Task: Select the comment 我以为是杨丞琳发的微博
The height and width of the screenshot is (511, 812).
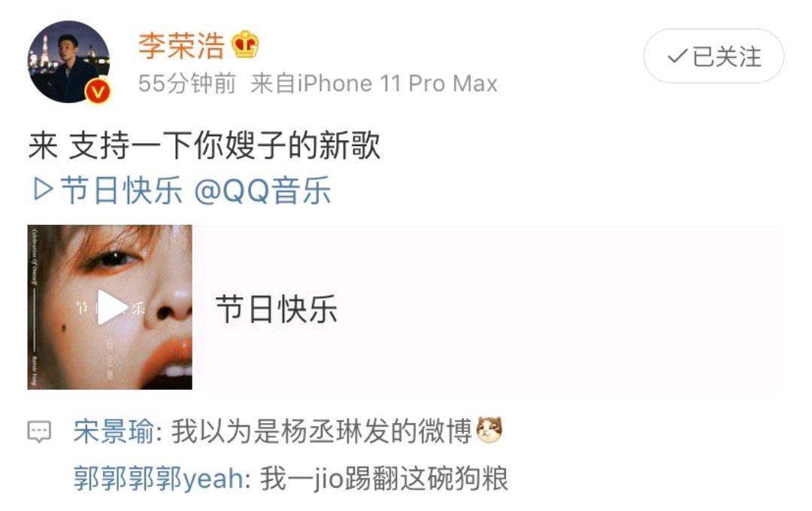Action: [322, 431]
